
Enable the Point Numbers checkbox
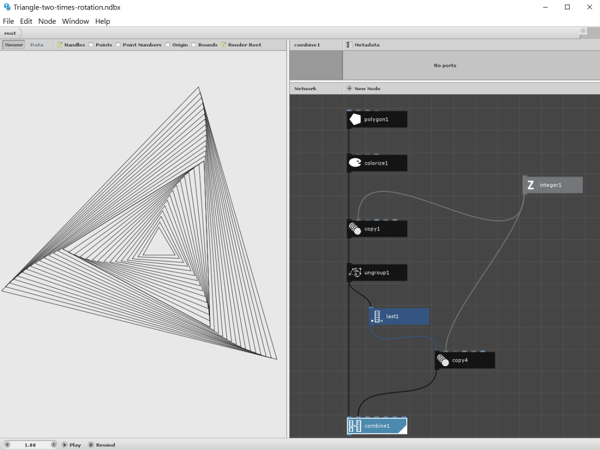point(118,45)
